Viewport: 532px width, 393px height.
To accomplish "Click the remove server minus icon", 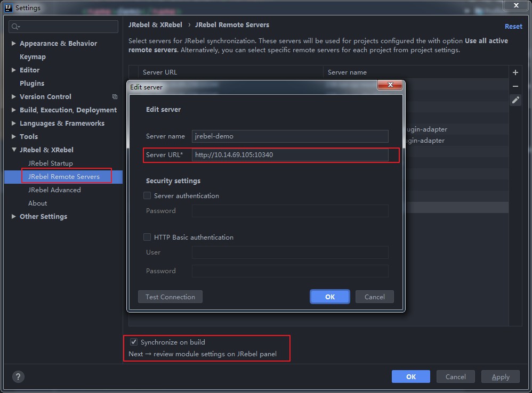I will [515, 86].
